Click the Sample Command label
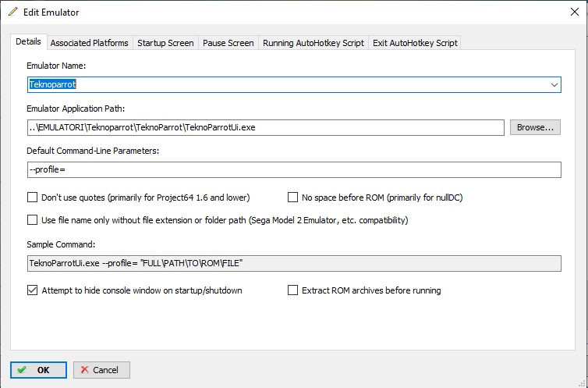 (61, 244)
